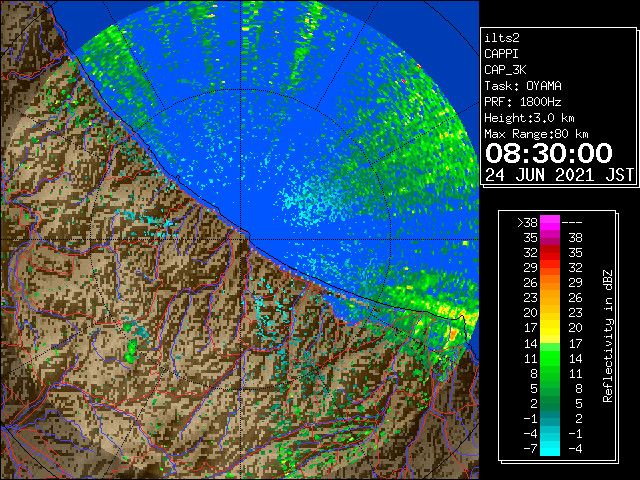The height and width of the screenshot is (480, 640).
Task: Click the legend value -7
Action: tap(530, 448)
